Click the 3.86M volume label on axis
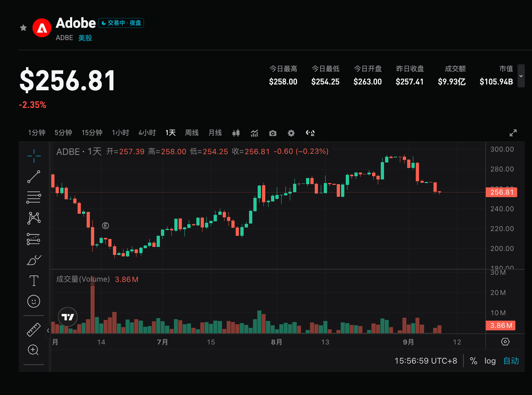 [501, 325]
